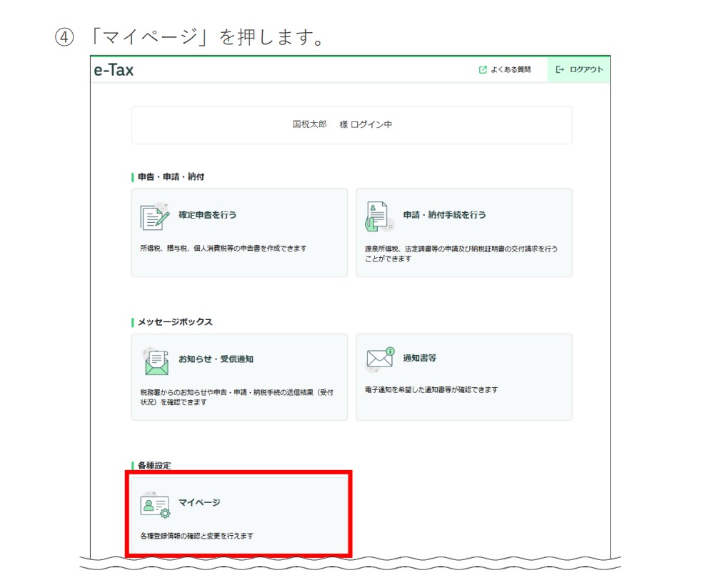The width and height of the screenshot is (727, 588).
Task: Open お知らせ・受信通知 title
Action: [x=216, y=359]
